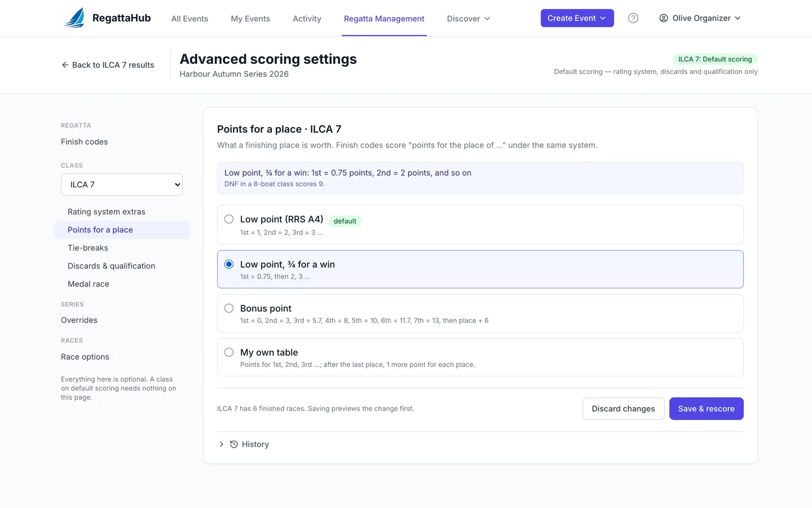Click the green default badge
Viewport: 812px width, 508px height.
(345, 221)
